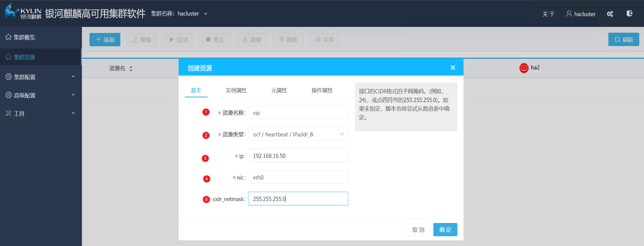Switch to the 基本 tab
Screen dimensions: 644x246
coord(196,90)
